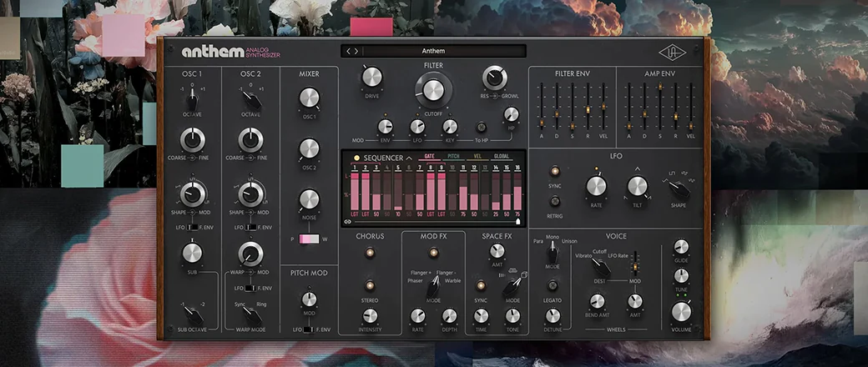Click the wheel DEST selector switch
Screen dimensions: 868x367
[600, 268]
